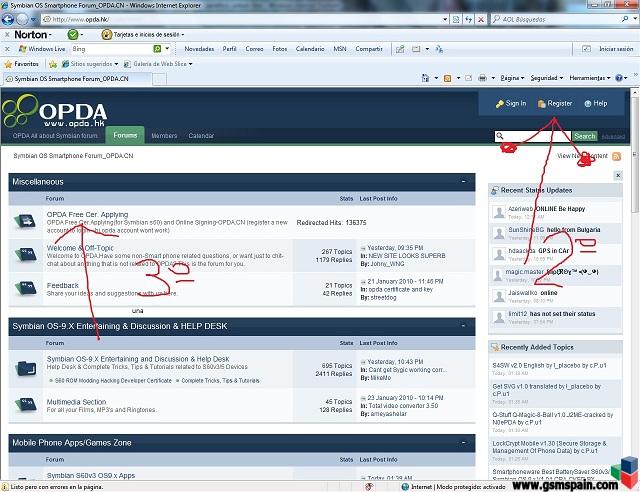
Task: Select the Forums tab
Action: click(125, 135)
